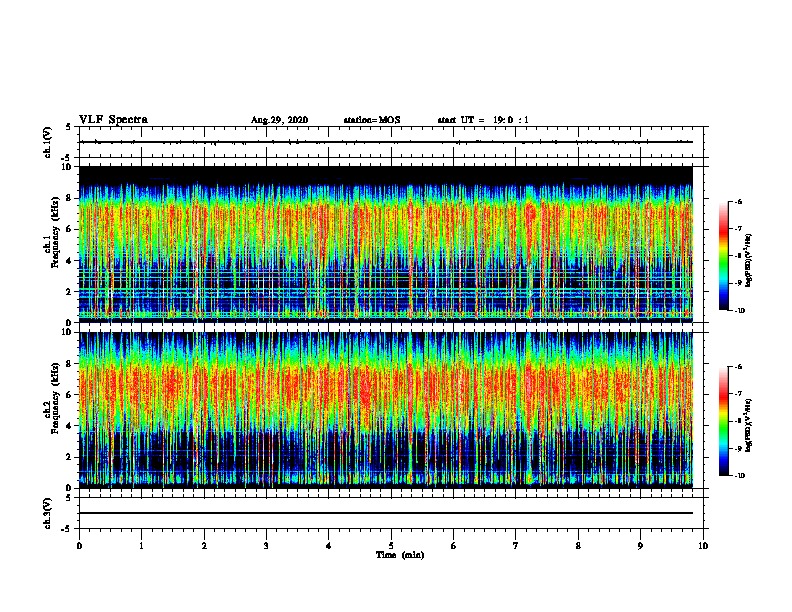Click the "6" kHz tick on ch.2 frequency axis
The image size is (792, 612).
point(70,395)
